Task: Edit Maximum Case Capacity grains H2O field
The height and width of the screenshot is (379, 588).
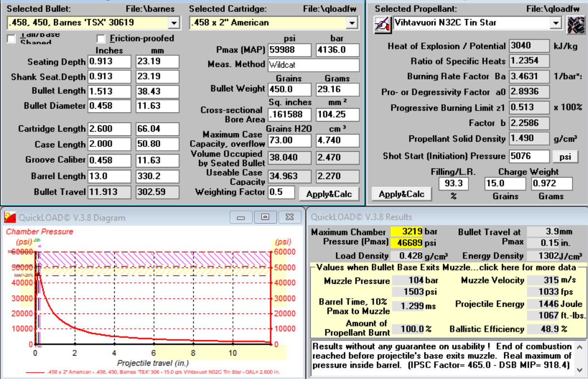Action: pos(289,141)
